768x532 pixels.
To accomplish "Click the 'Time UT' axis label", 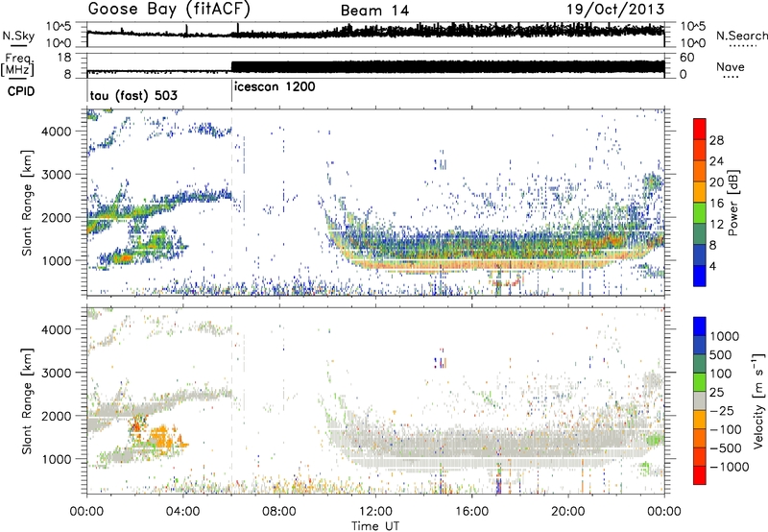I will (x=375, y=526).
